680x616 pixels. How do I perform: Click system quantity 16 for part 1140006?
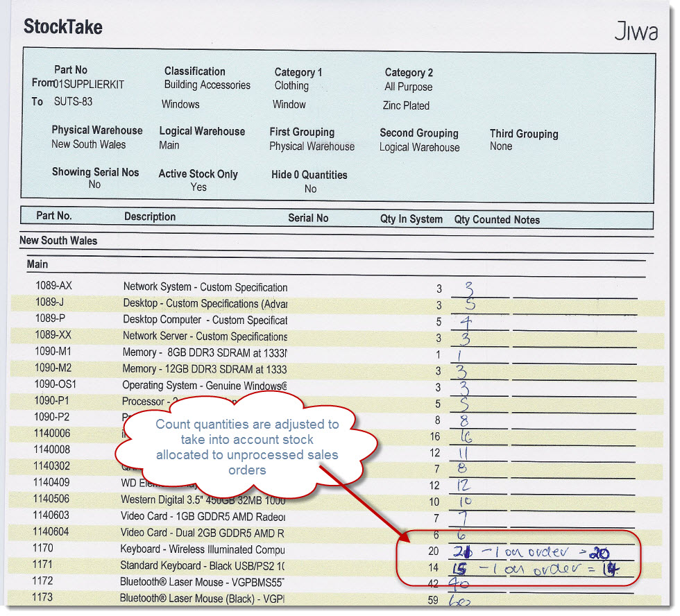click(x=435, y=436)
